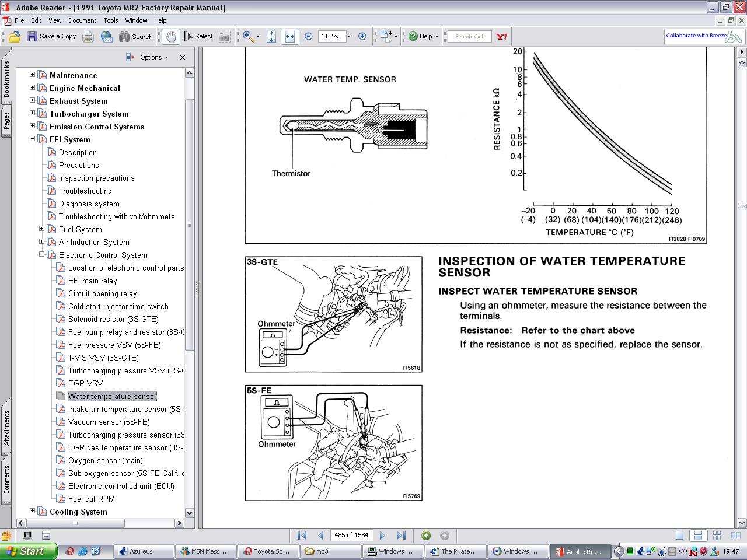Viewport: 747px width, 560px height.
Task: Select the Hand tool
Action: click(x=170, y=37)
